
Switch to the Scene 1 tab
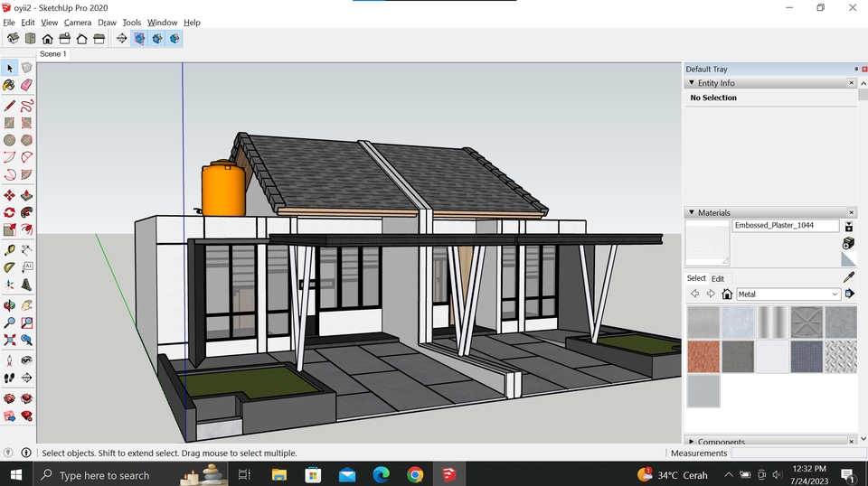[x=53, y=54]
